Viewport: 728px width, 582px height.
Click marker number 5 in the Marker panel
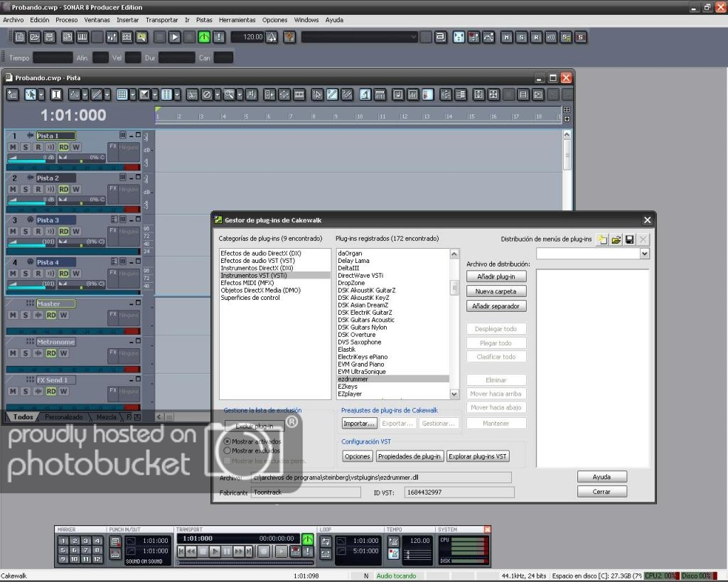click(x=63, y=550)
